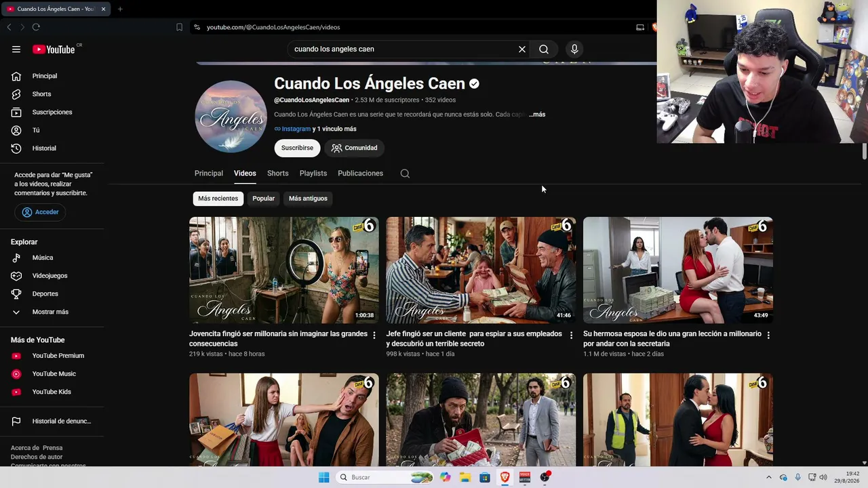Show hidden system tray icons

coord(768,477)
